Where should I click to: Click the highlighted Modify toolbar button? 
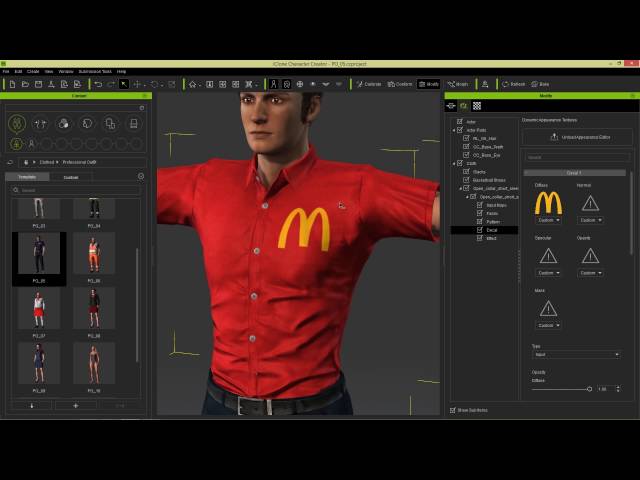429,84
